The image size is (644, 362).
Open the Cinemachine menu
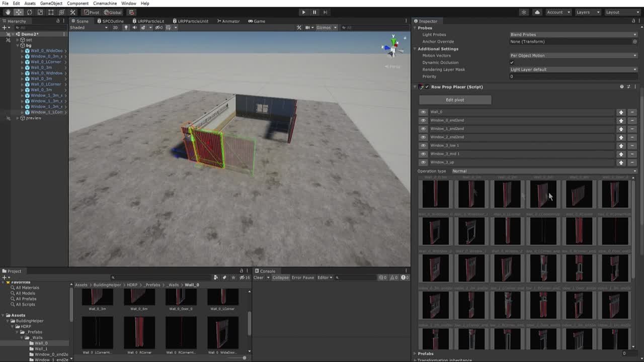pyautogui.click(x=105, y=4)
